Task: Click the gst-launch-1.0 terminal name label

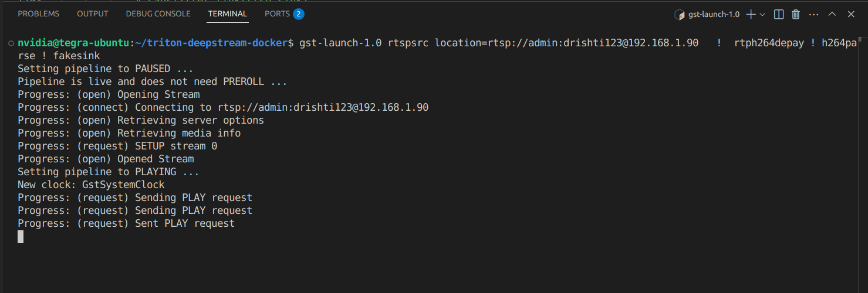Action: (714, 14)
